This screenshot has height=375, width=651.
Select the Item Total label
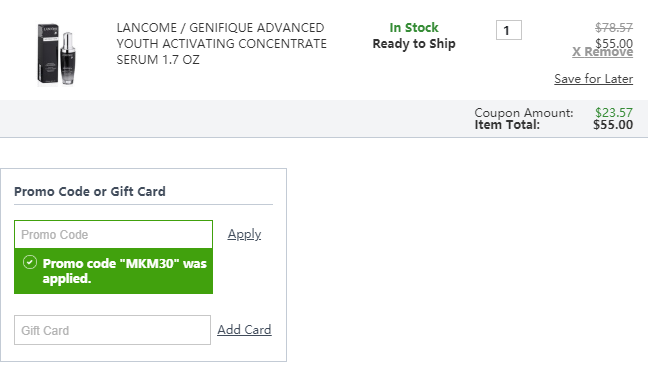click(507, 125)
